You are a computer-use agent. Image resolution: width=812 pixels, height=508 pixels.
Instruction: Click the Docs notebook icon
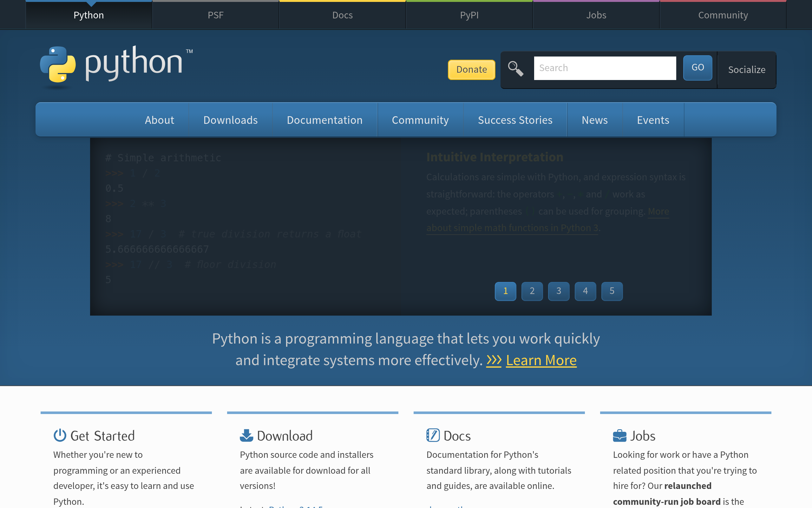(x=433, y=435)
